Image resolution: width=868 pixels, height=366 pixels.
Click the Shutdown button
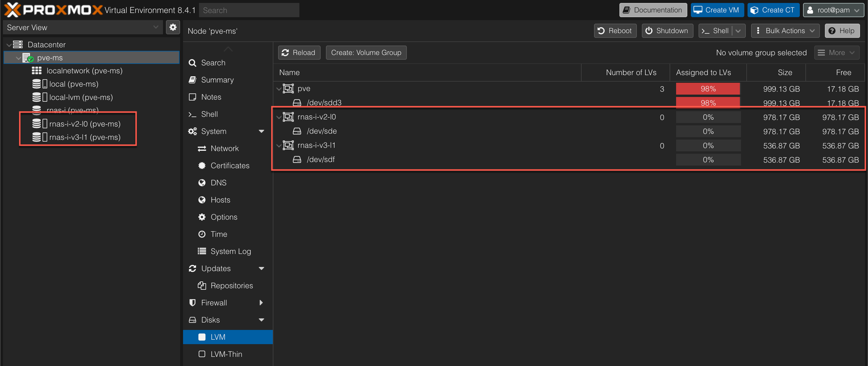coord(667,31)
